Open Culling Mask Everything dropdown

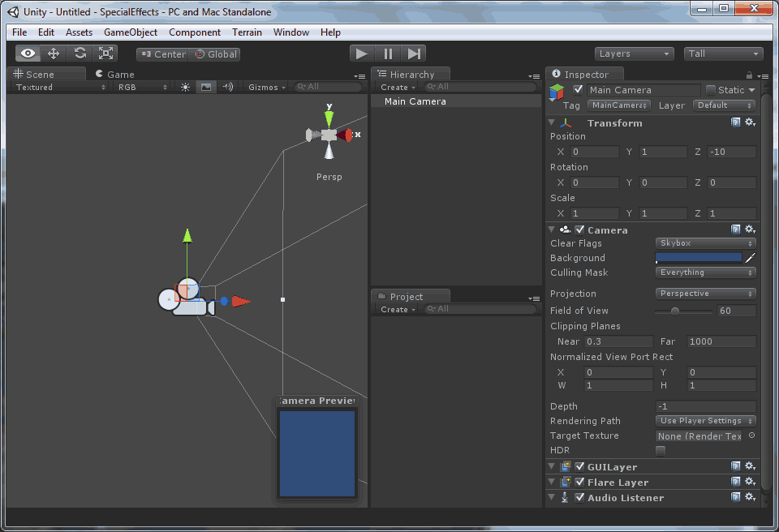point(705,272)
